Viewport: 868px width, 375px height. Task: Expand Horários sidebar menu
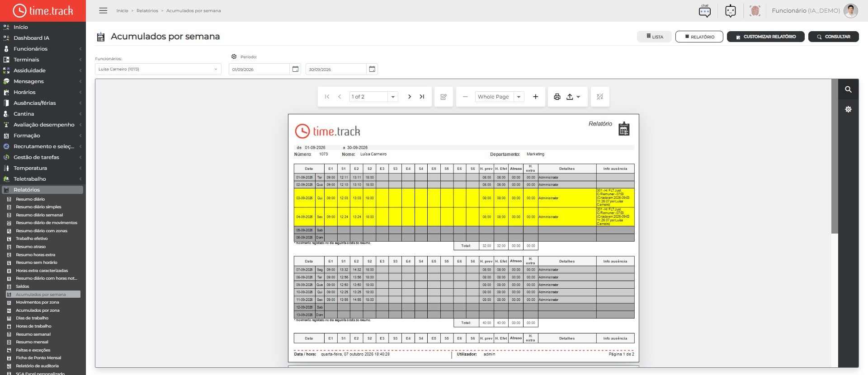(x=42, y=92)
